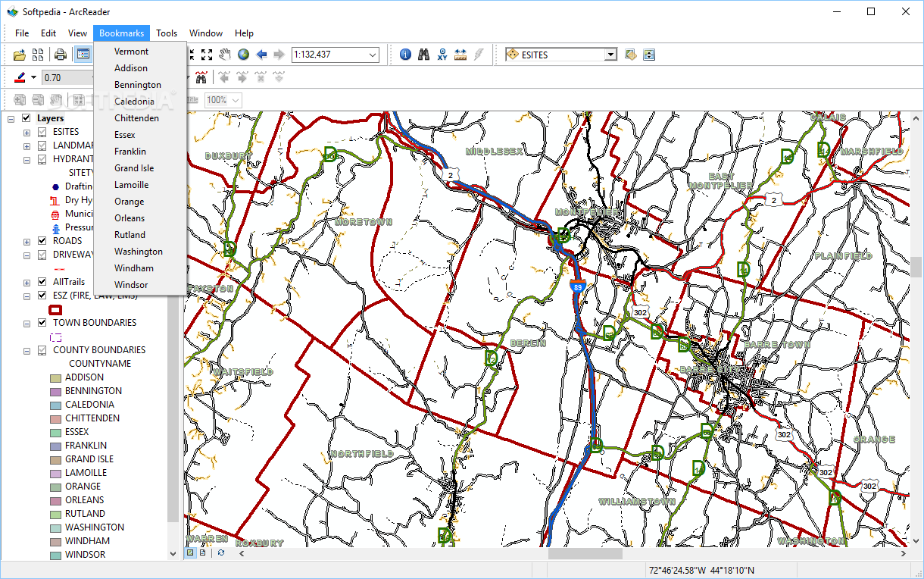This screenshot has width=924, height=579.
Task: Switch to data view at map bottom
Action: pos(191,553)
